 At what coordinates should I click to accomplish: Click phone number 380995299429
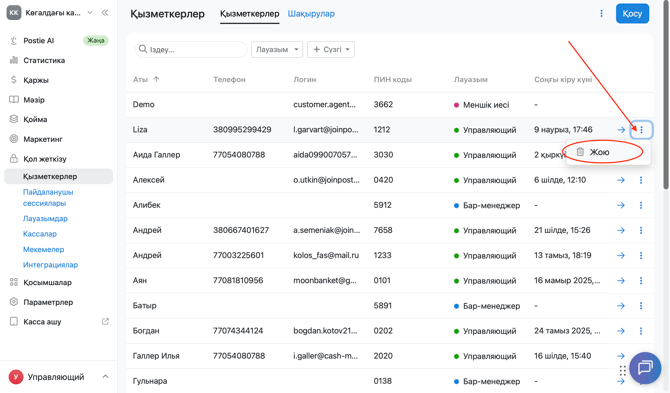coord(242,130)
